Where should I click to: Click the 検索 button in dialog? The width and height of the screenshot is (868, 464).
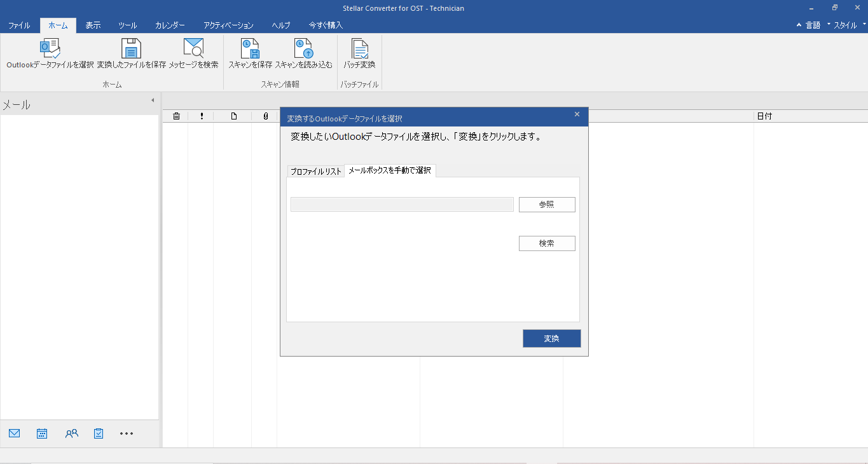[x=547, y=243]
